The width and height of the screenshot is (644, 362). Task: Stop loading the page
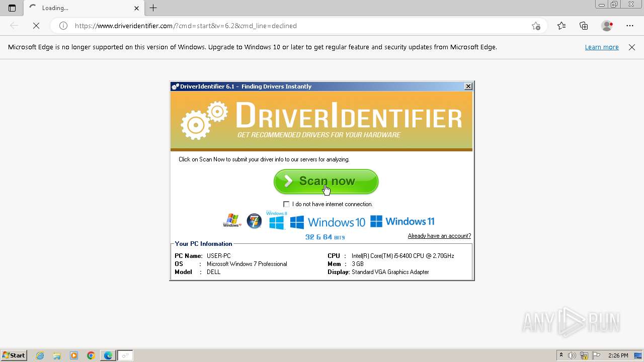[36, 26]
